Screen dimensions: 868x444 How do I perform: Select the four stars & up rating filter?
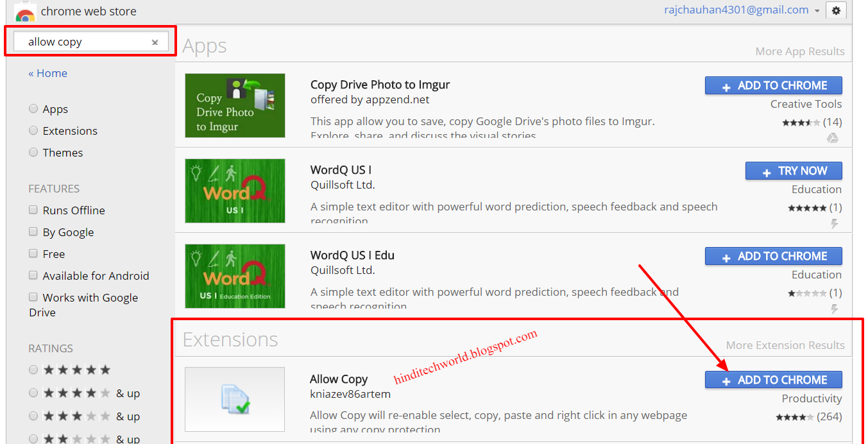point(33,393)
